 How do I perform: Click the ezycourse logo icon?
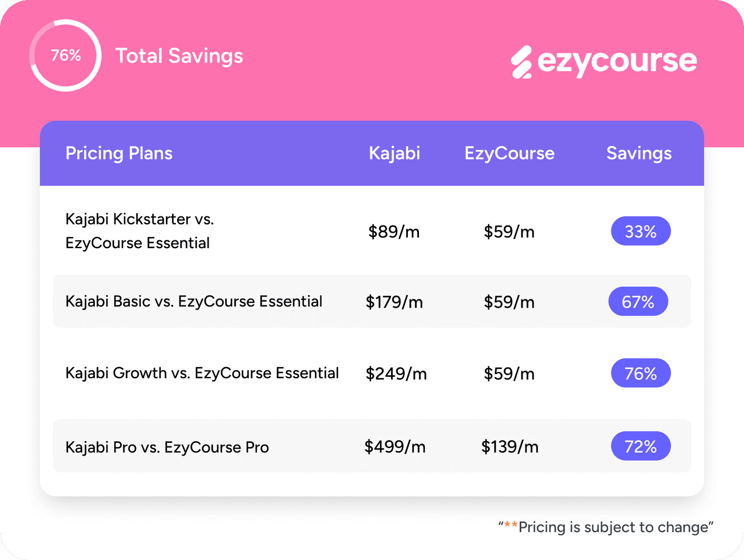pyautogui.click(x=521, y=62)
